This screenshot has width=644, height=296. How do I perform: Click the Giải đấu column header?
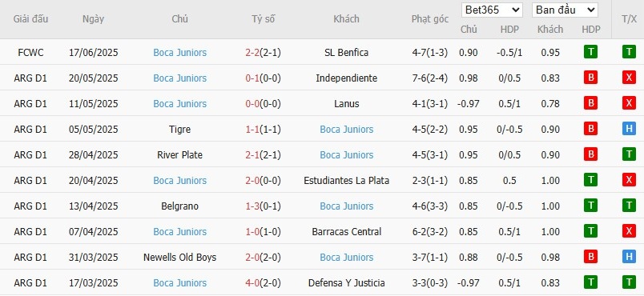click(x=30, y=19)
